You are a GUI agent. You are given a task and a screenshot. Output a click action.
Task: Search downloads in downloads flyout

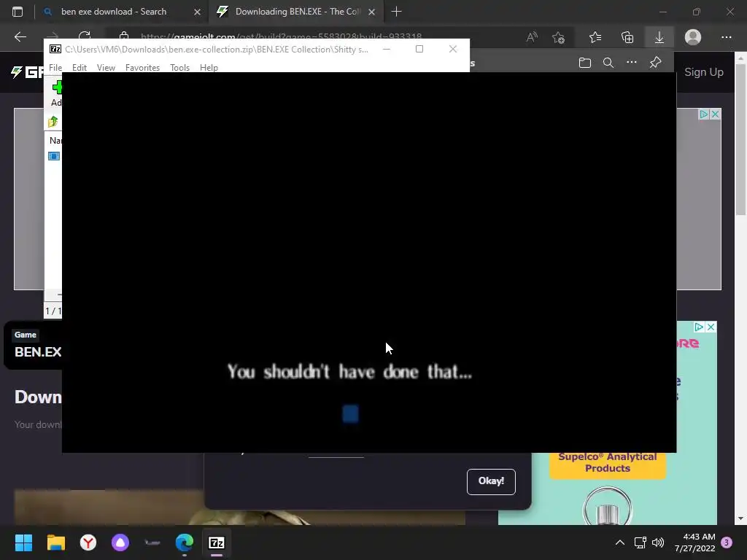[608, 63]
